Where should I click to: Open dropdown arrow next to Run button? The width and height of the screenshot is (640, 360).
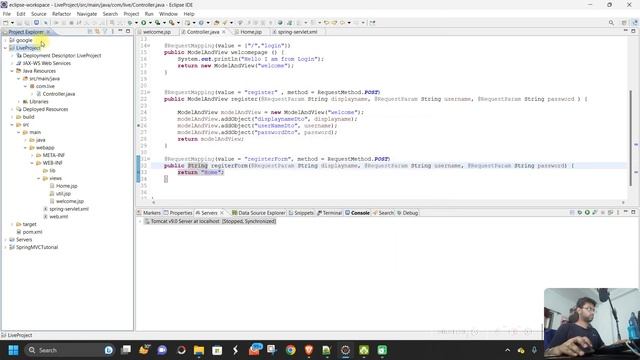click(x=150, y=23)
